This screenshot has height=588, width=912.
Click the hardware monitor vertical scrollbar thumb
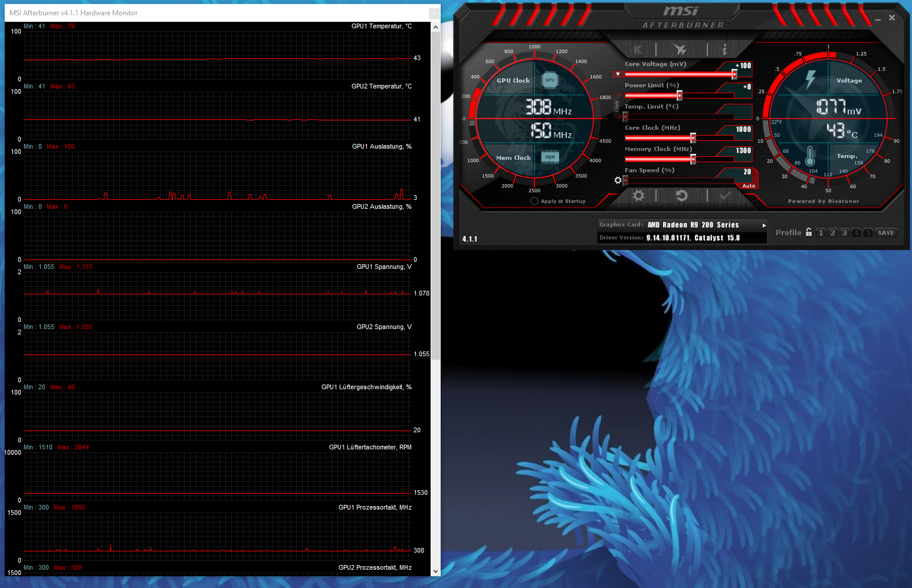click(435, 196)
